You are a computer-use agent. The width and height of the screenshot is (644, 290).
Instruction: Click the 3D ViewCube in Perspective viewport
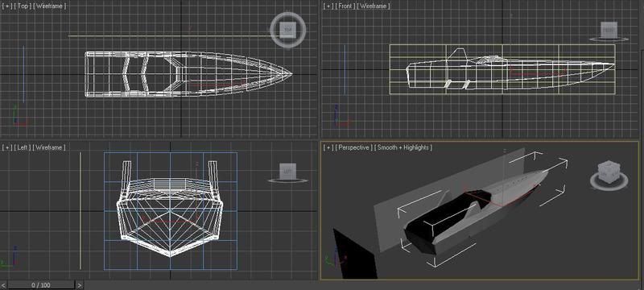(x=609, y=172)
